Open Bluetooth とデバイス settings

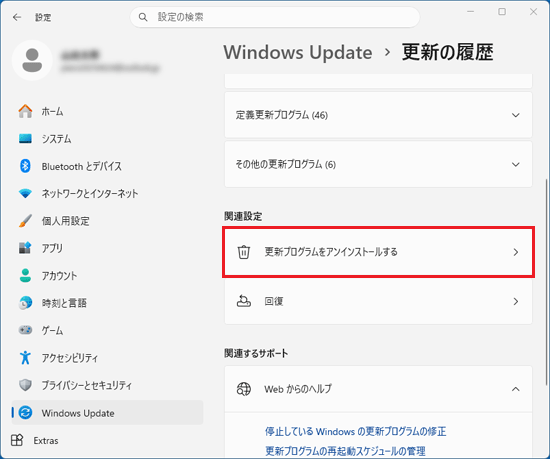tap(81, 166)
